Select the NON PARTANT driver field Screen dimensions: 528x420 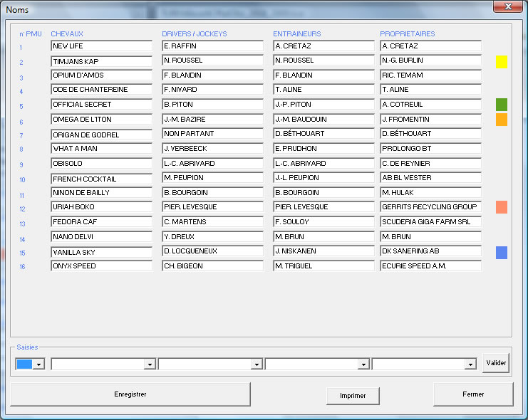[212, 134]
